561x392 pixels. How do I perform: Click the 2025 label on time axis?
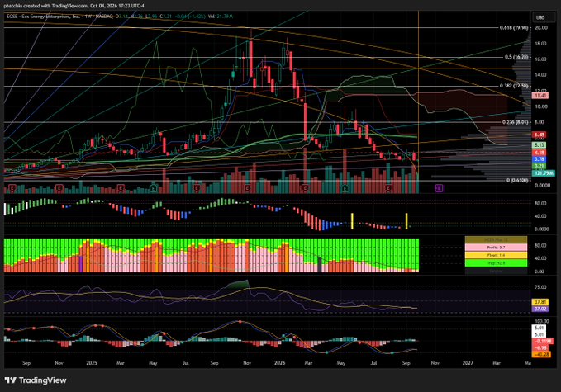tap(92, 362)
